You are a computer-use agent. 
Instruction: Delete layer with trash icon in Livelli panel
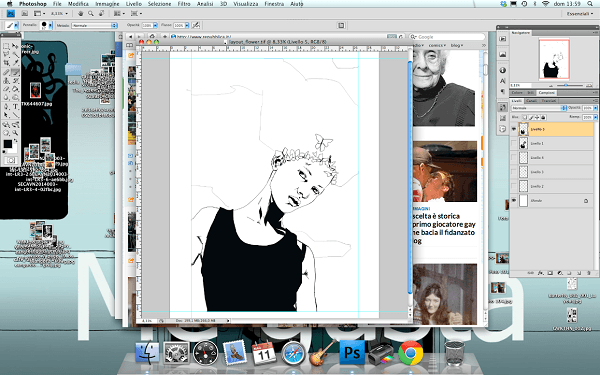[589, 273]
